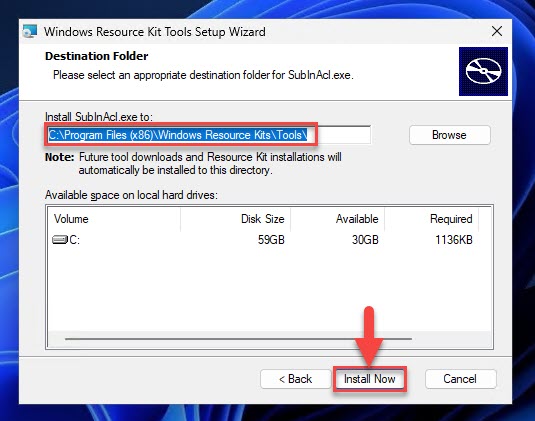Viewport: 535px width, 421px height.
Task: Sort by the Volume column header
Action: (x=115, y=219)
